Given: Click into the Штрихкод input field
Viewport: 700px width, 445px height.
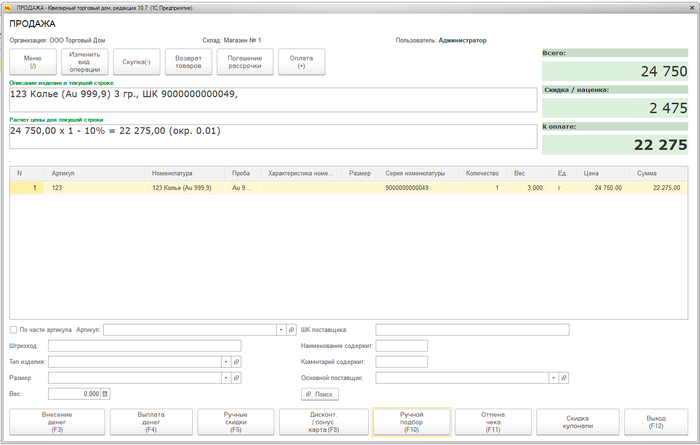Looking at the screenshot, I should 144,345.
